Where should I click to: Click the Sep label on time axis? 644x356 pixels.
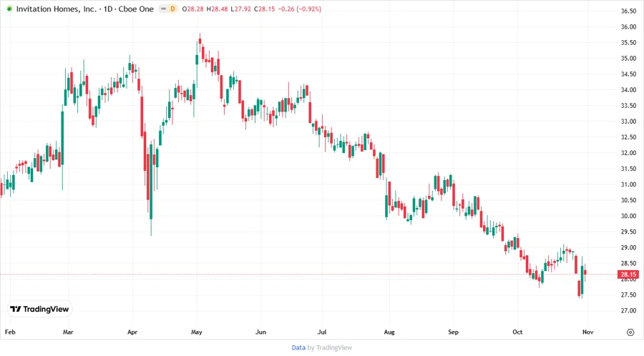(453, 332)
